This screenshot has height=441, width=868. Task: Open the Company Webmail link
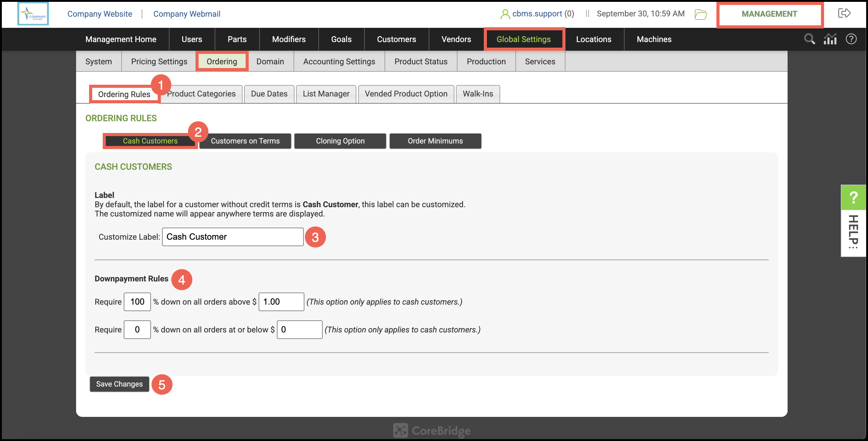[187, 14]
